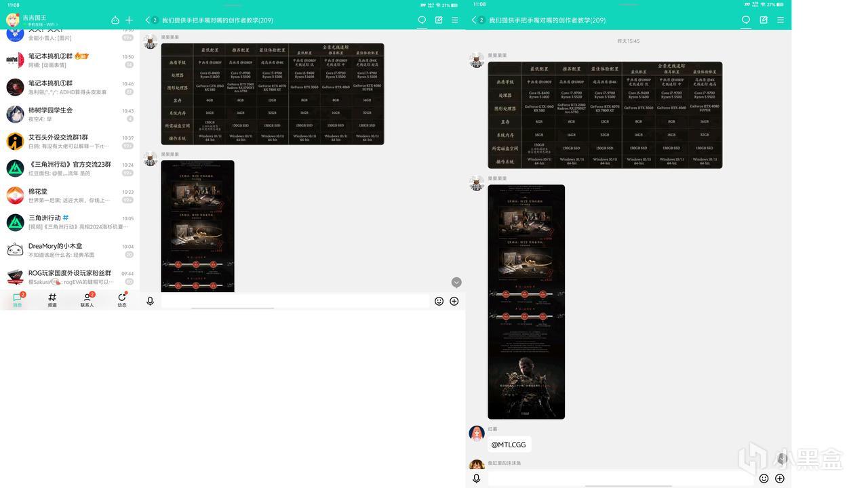Open the sender avatar beside the right screenshot's poster

477,183
